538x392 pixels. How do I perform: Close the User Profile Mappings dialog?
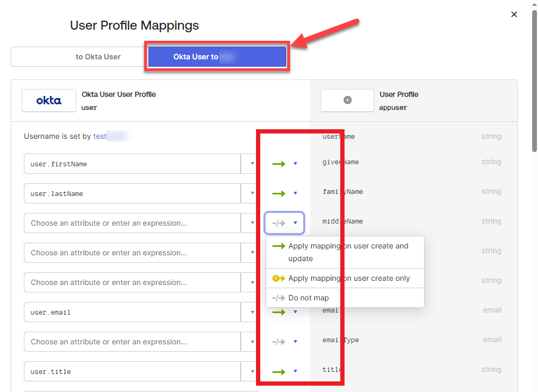[x=514, y=14]
